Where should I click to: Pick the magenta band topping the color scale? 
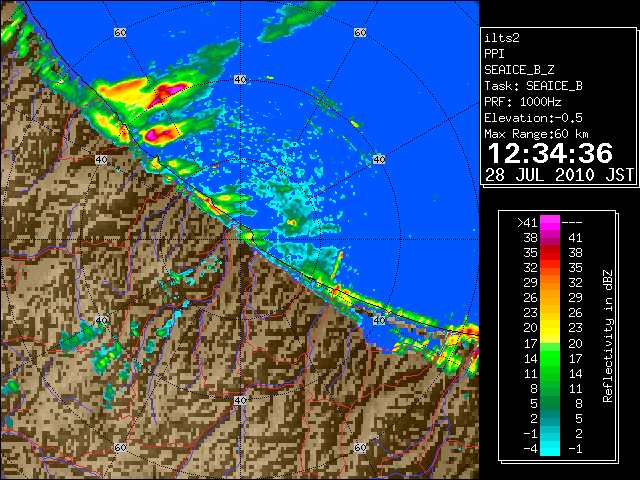(x=550, y=223)
